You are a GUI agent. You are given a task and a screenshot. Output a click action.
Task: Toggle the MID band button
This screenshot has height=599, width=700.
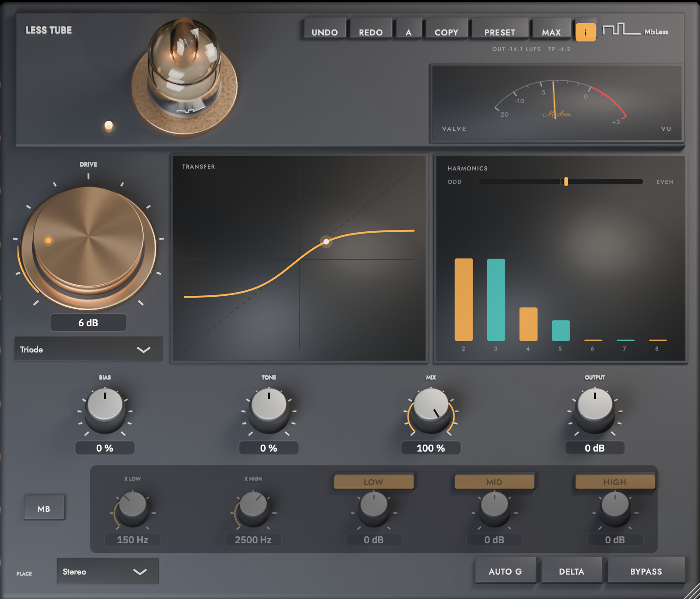pyautogui.click(x=494, y=482)
